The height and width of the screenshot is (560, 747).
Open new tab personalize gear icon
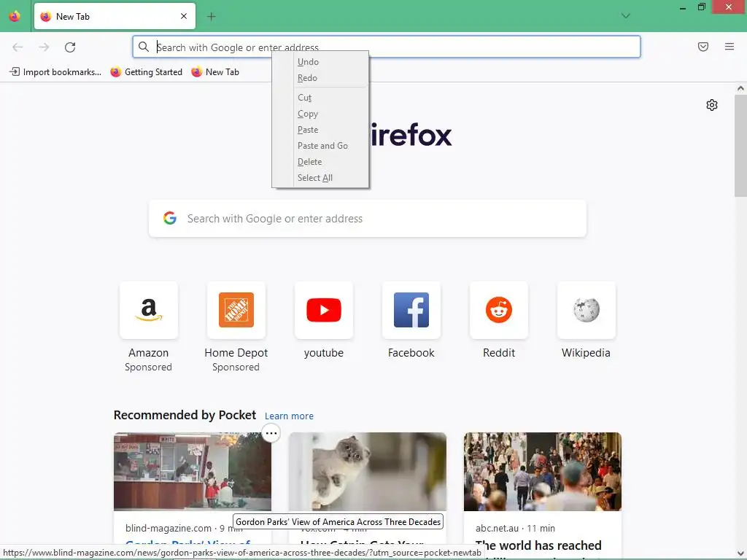[x=712, y=105]
